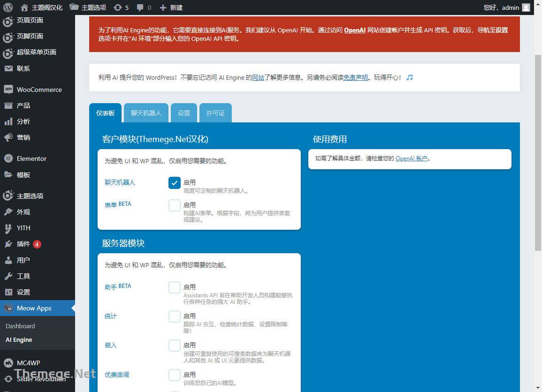Click the user icon beside 用户

click(x=8, y=260)
